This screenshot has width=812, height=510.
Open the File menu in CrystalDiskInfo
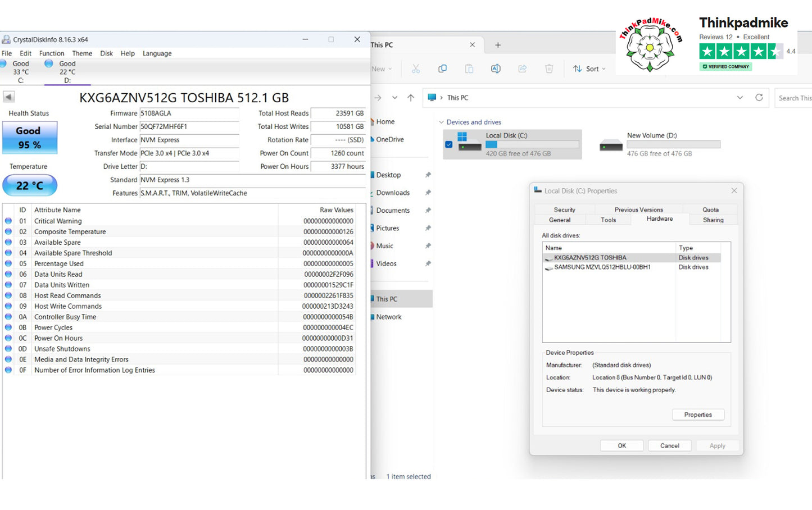pyautogui.click(x=7, y=53)
